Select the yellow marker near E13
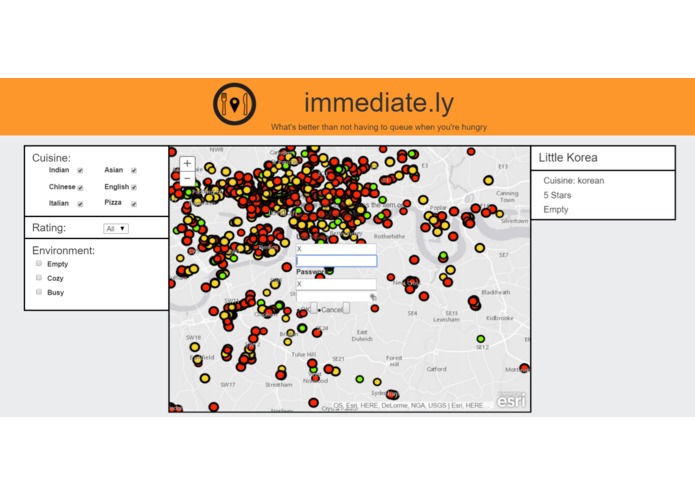 coord(488,180)
